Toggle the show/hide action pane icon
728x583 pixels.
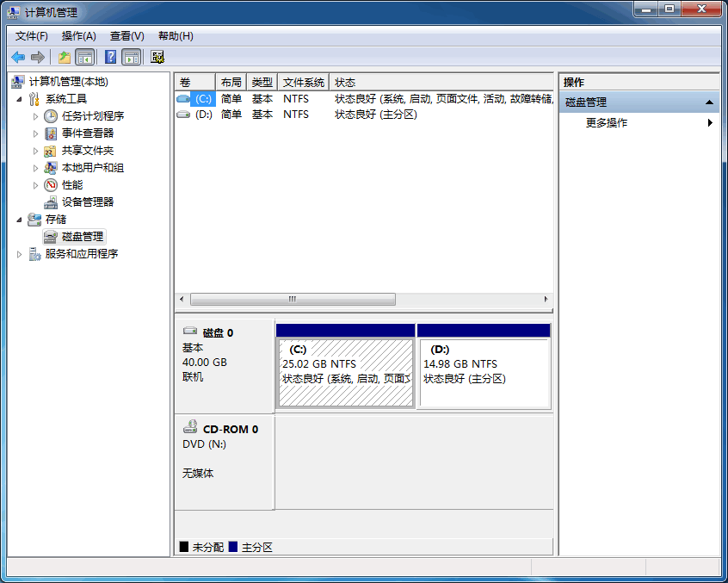tap(132, 57)
